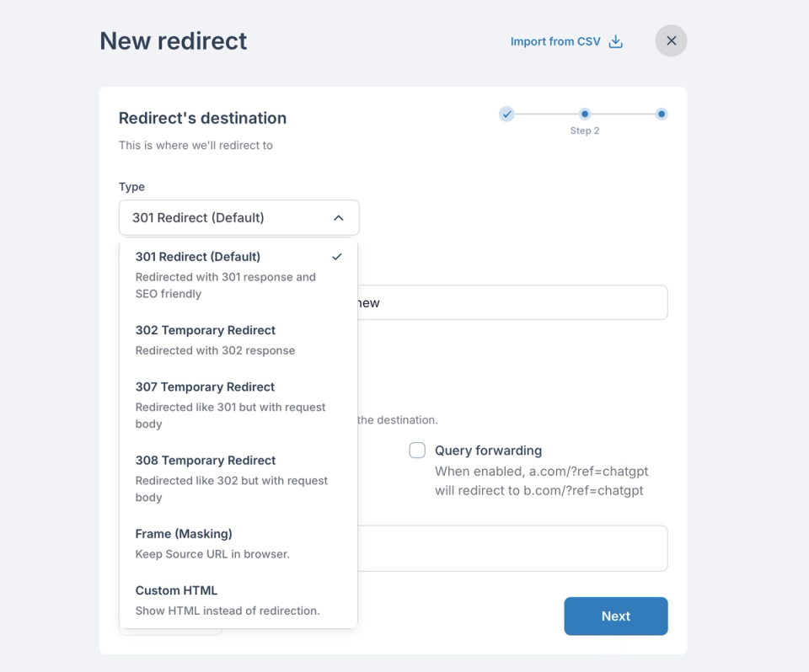Click the round X close icon

pos(671,40)
